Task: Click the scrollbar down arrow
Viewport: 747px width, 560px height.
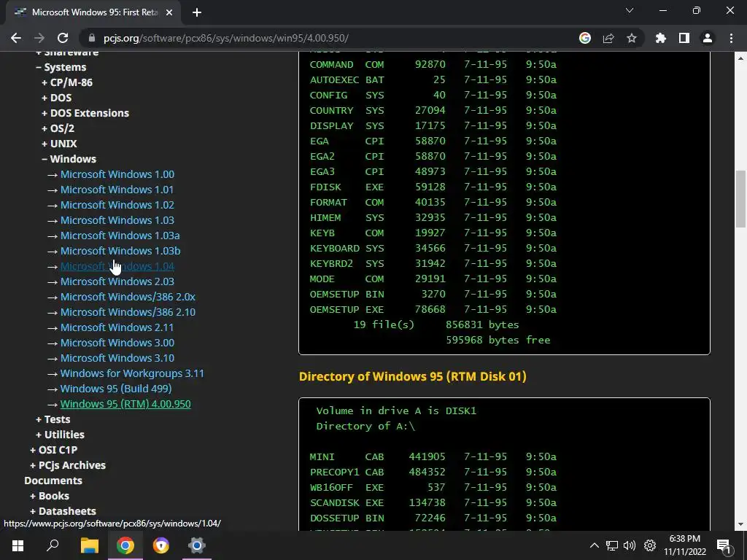Action: [741, 525]
